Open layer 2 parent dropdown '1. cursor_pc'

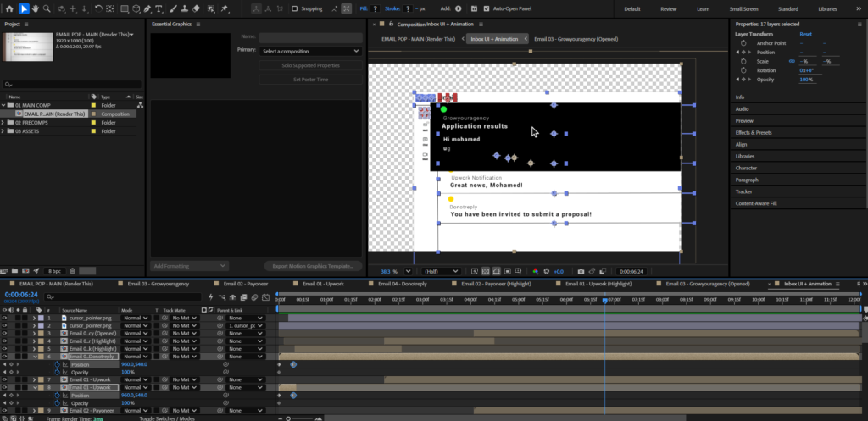pyautogui.click(x=244, y=326)
